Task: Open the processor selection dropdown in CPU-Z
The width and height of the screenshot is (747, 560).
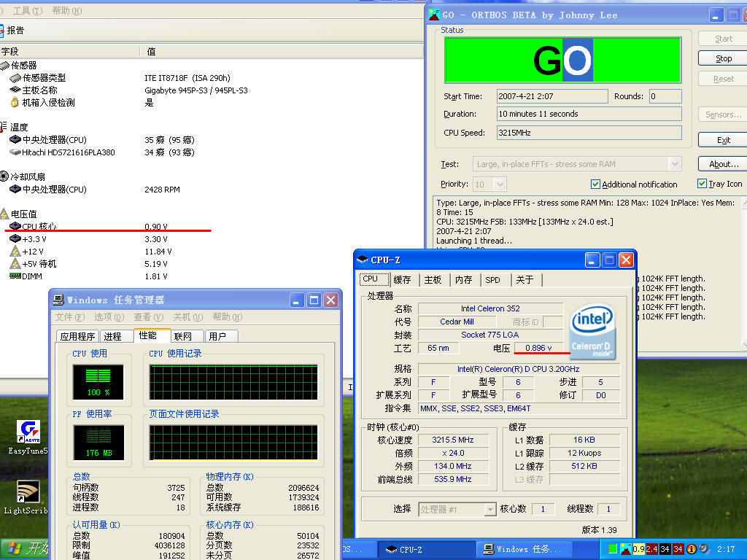Action: tap(489, 509)
